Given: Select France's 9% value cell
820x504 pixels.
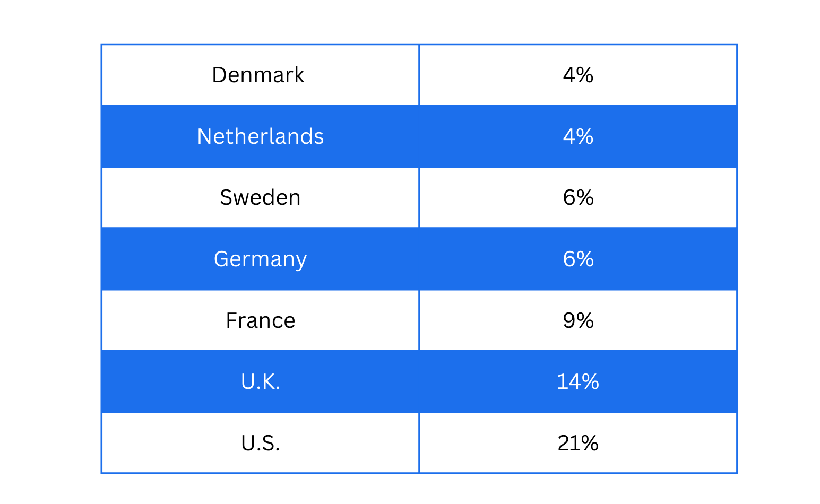Looking at the screenshot, I should click(578, 320).
